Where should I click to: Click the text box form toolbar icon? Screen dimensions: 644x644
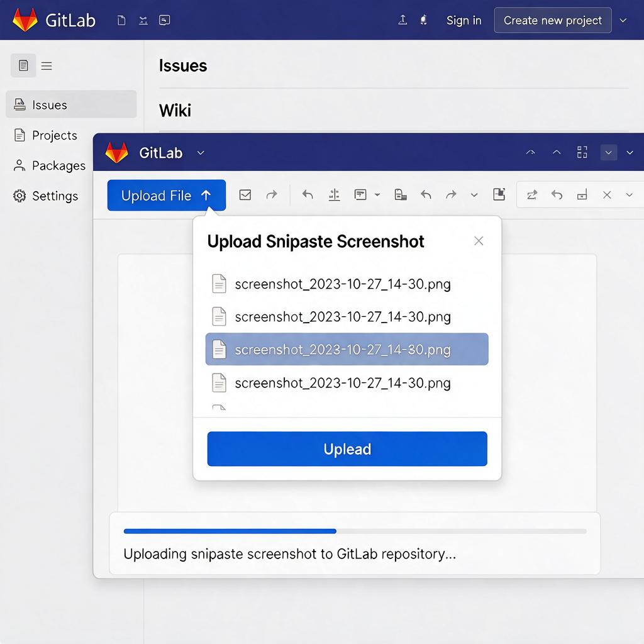360,195
